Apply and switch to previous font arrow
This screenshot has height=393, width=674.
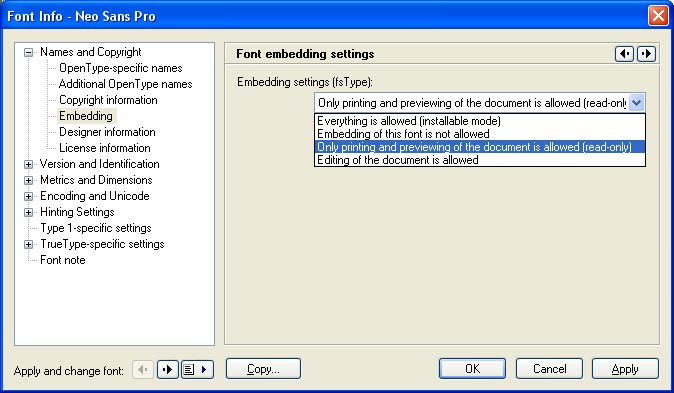(x=143, y=369)
